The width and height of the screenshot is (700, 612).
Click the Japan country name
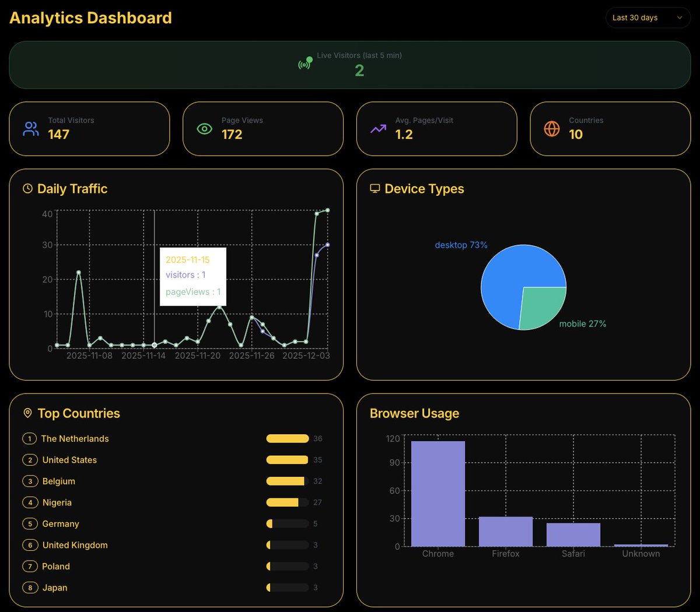click(55, 588)
